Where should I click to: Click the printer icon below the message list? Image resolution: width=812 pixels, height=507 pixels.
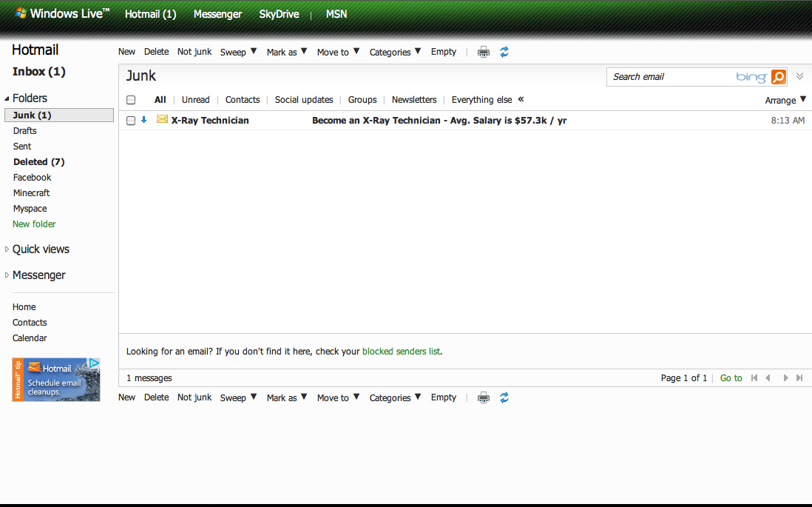pos(484,397)
